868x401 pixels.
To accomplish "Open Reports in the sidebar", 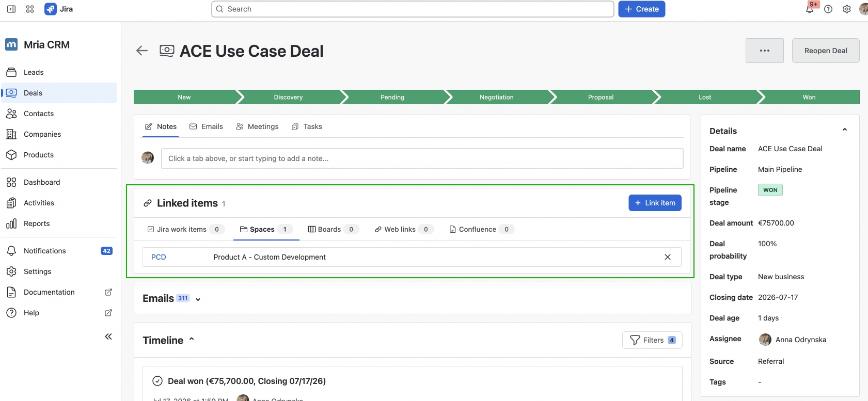I will (59, 223).
